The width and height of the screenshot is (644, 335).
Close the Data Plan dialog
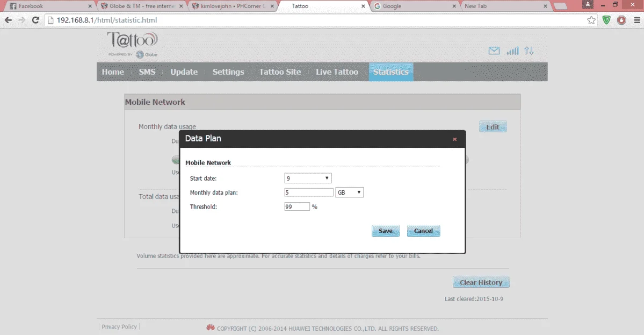(454, 139)
